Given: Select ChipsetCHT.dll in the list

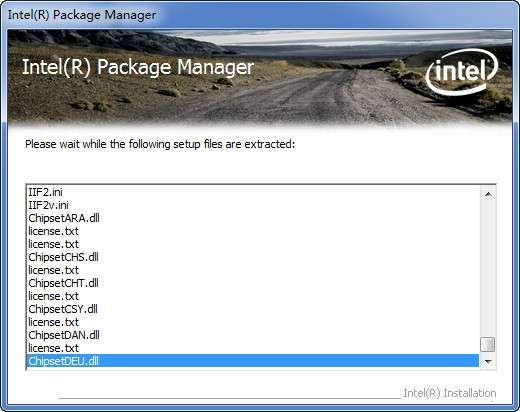Looking at the screenshot, I should click(252, 283).
